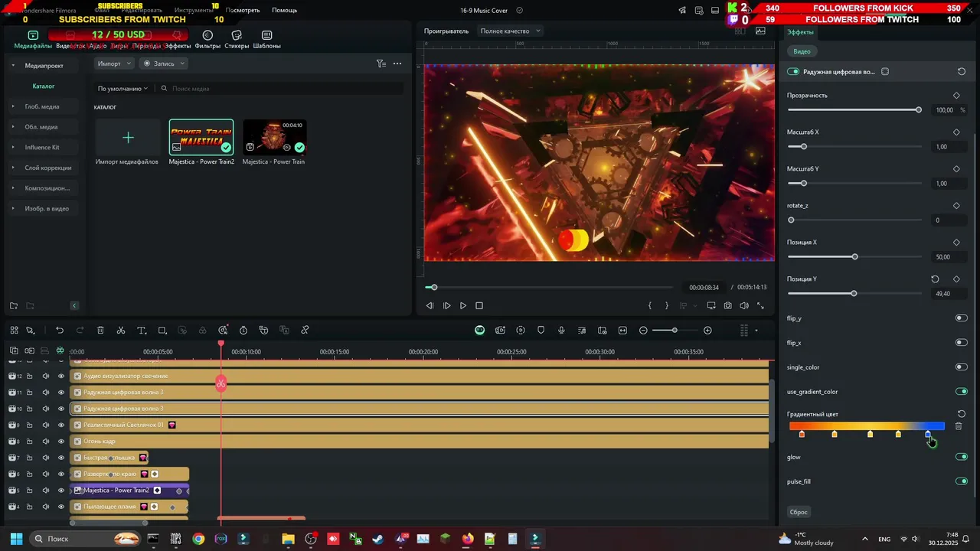Click the AI assistant robot icon above timeline
The height and width of the screenshot is (551, 980).
pyautogui.click(x=479, y=331)
